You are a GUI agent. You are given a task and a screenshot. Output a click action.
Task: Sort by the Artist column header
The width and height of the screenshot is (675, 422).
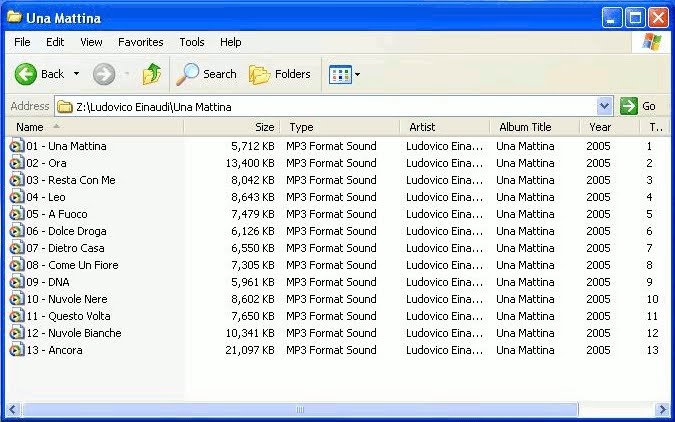pos(445,127)
